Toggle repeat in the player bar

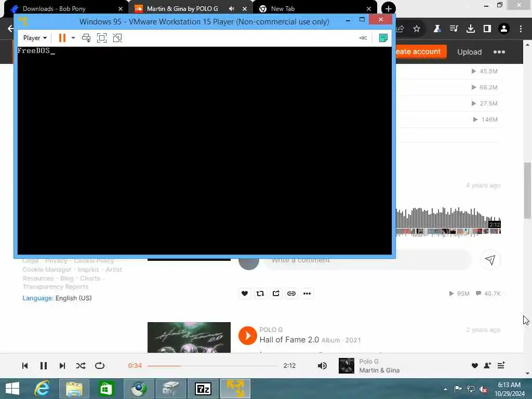(x=99, y=366)
